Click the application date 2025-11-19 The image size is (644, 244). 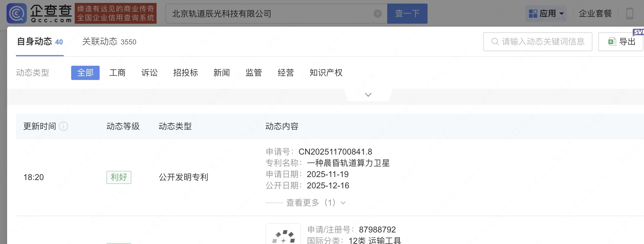[x=328, y=174]
